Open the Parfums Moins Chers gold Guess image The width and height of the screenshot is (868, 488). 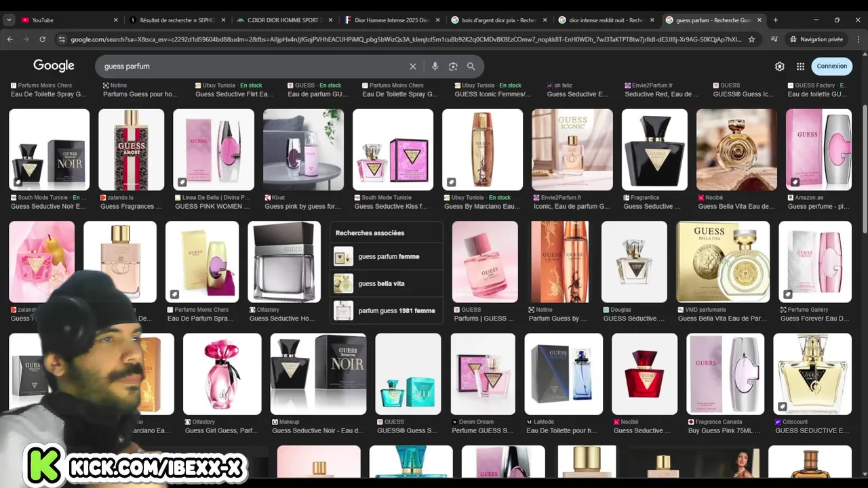[202, 262]
